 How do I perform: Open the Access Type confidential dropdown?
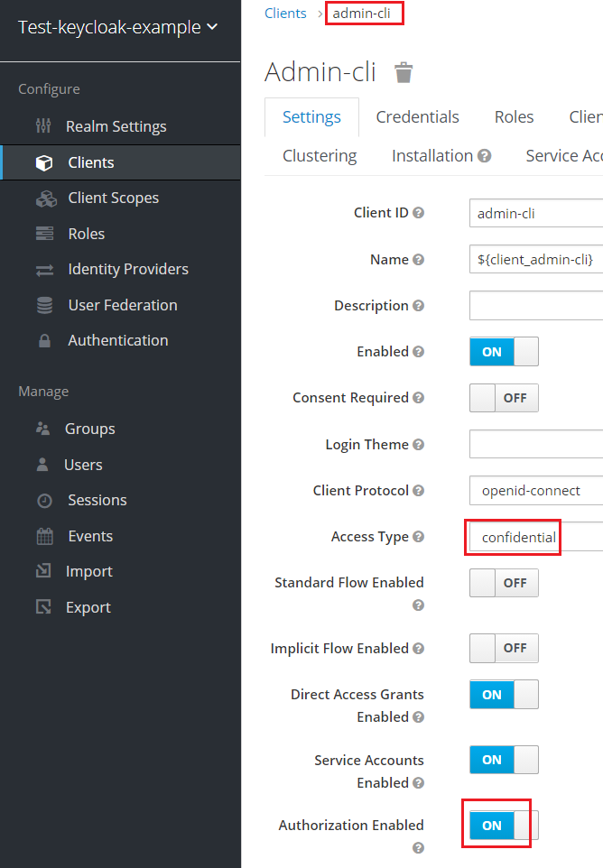point(536,537)
